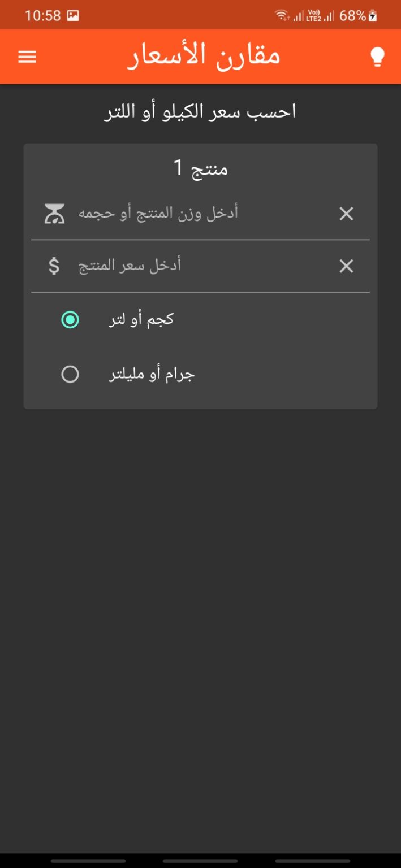Tap the image notification icon in status bar
The image size is (401, 868).
73,16
